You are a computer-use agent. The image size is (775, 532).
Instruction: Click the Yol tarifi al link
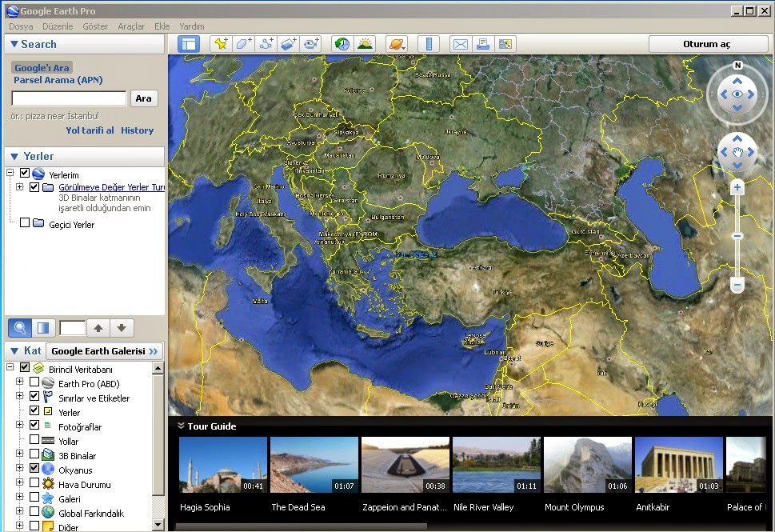coord(90,130)
